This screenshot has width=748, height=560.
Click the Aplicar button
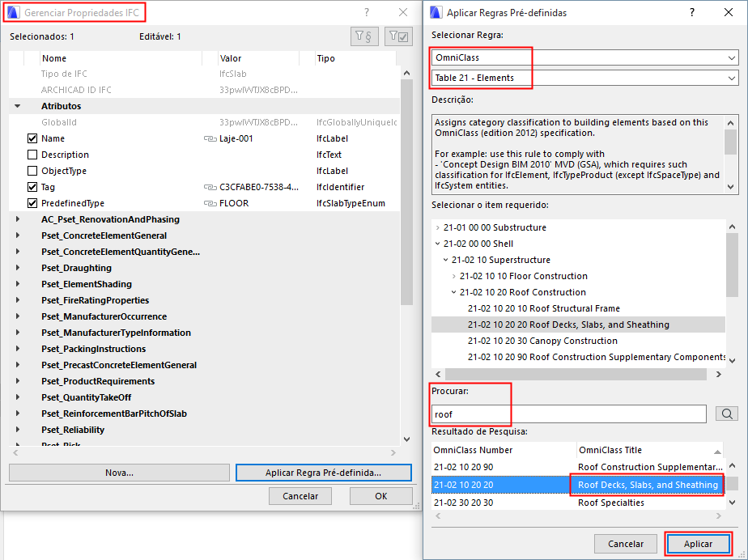[698, 544]
